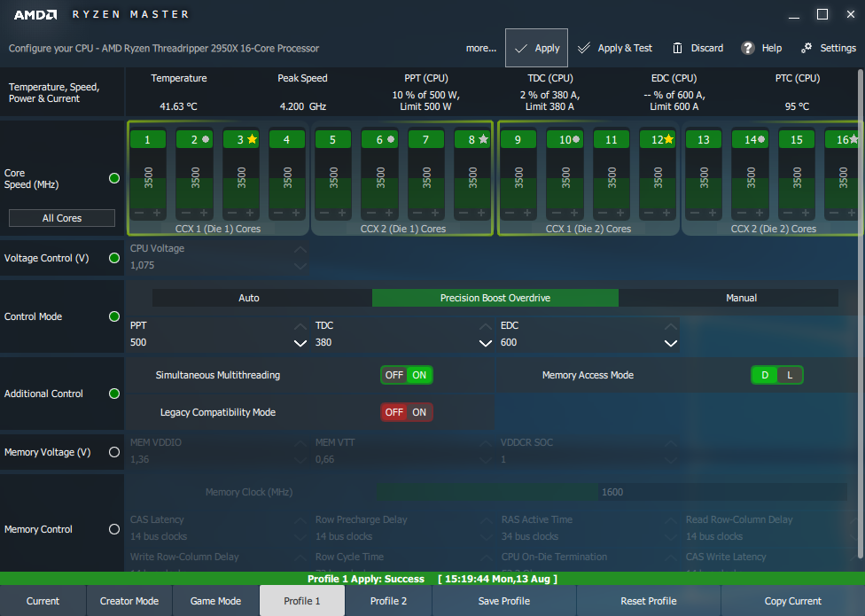Increase core 1 speed with plus

pyautogui.click(x=157, y=213)
